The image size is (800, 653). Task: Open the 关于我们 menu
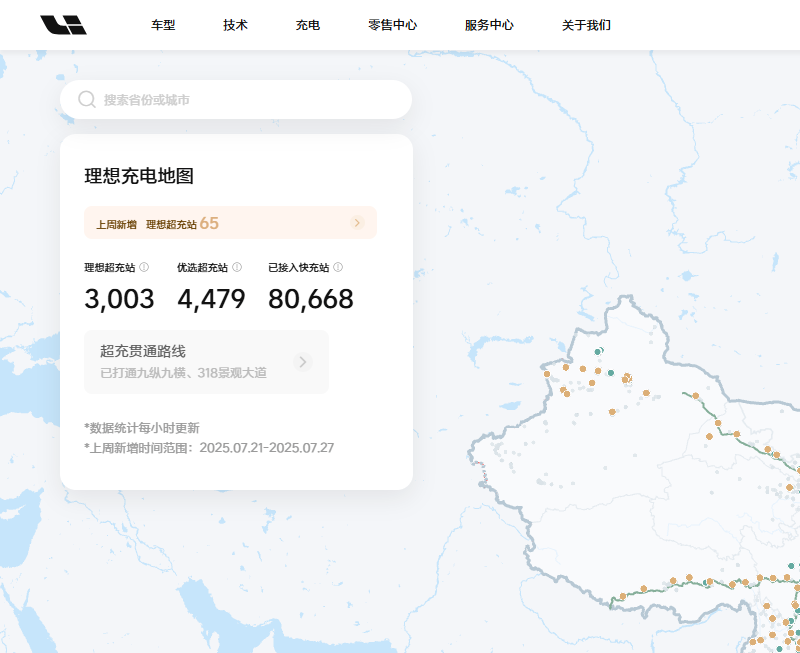click(586, 25)
